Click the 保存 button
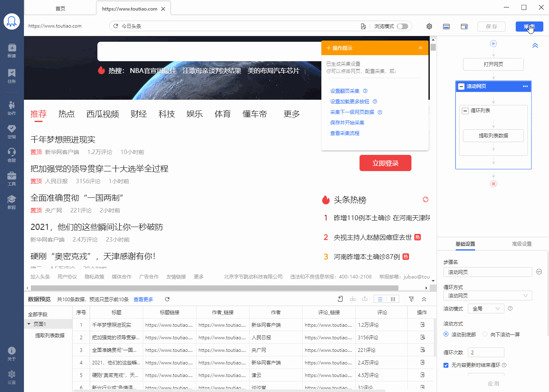549x392 pixels. click(492, 26)
